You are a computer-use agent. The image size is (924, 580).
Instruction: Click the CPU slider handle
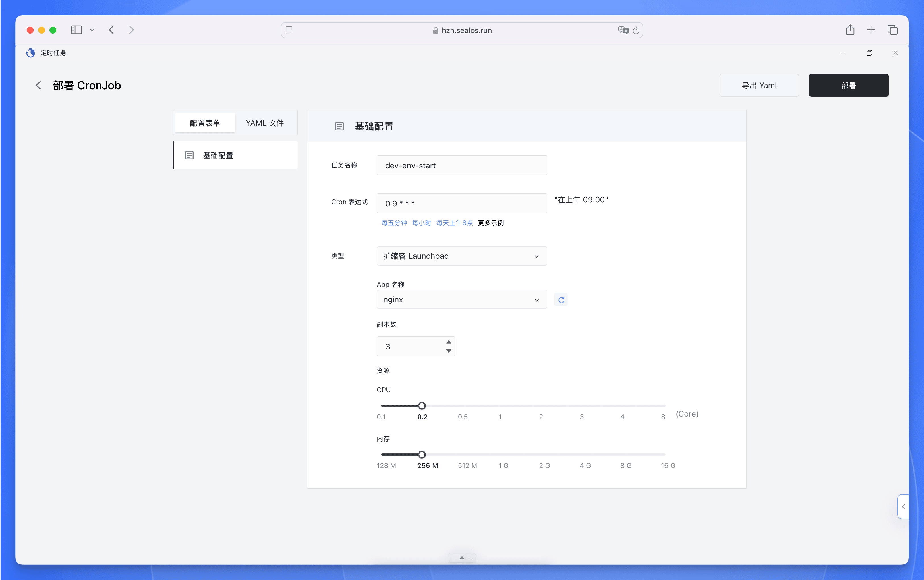point(422,405)
